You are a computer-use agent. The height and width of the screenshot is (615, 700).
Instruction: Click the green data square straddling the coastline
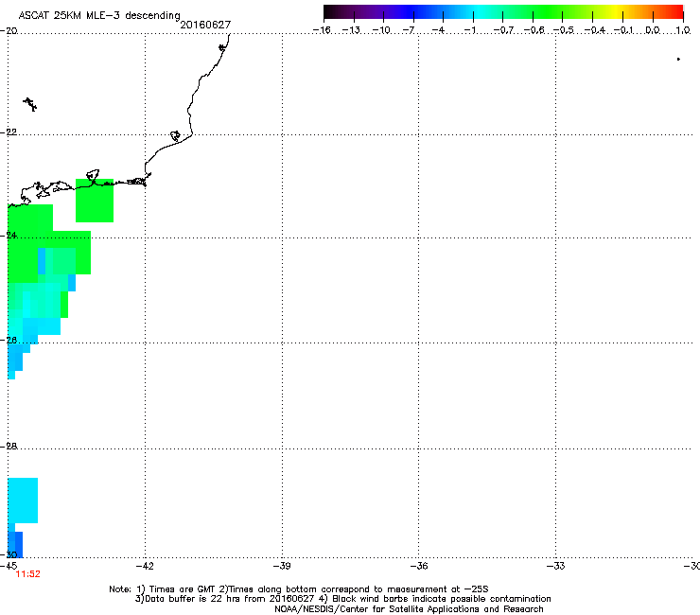pos(95,201)
